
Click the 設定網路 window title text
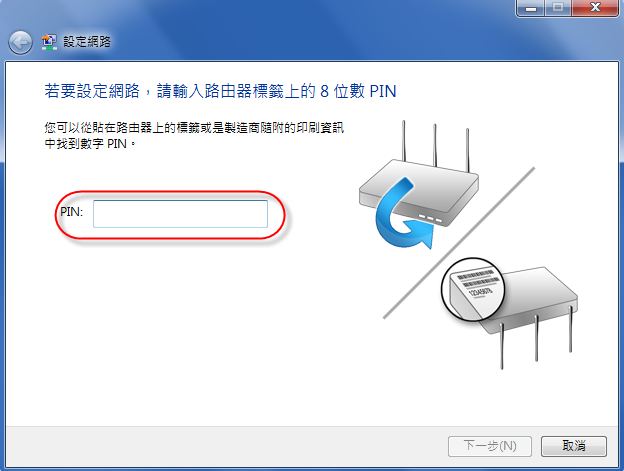(87, 42)
